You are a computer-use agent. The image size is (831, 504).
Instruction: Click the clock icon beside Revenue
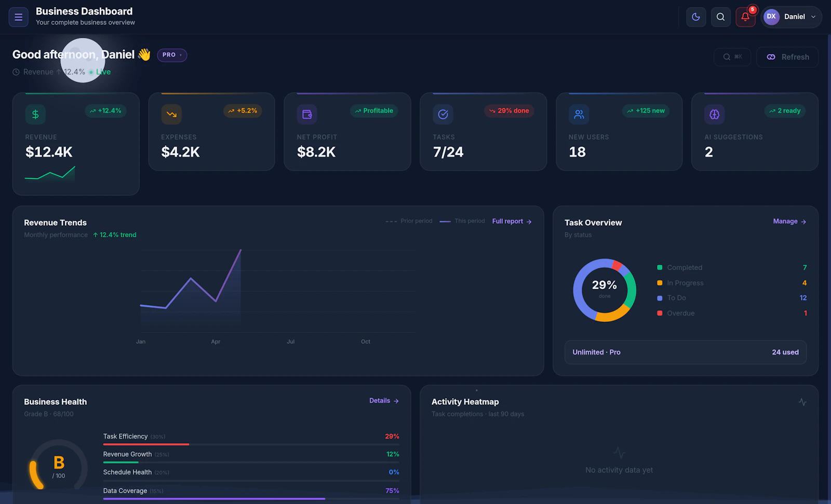(x=16, y=72)
